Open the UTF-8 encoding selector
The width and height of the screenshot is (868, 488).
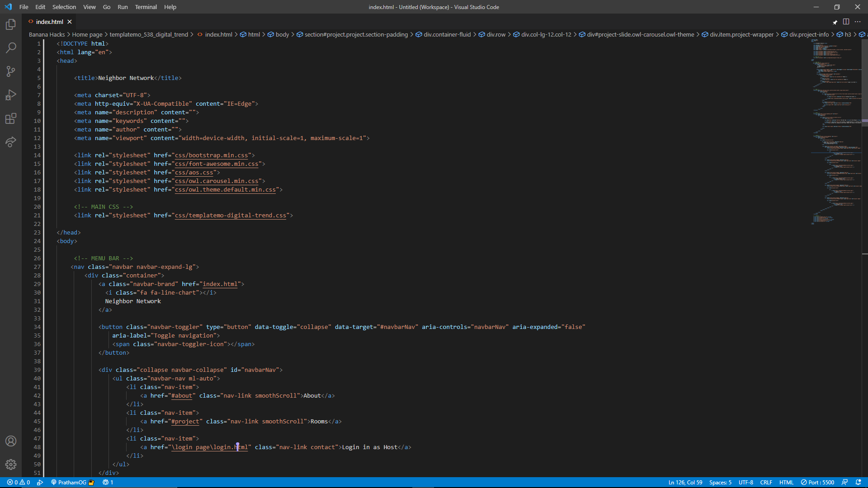tap(745, 482)
